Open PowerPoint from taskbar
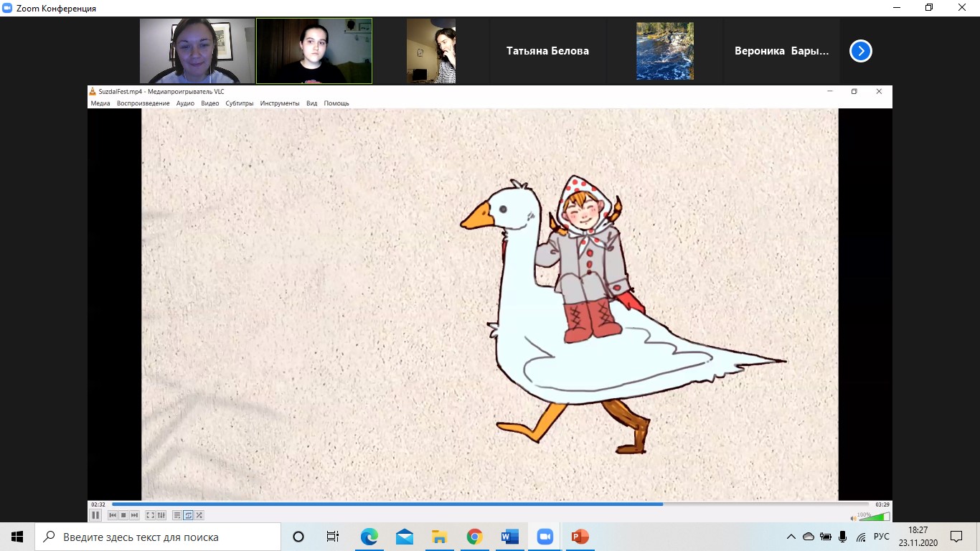The image size is (980, 551). pos(580,537)
